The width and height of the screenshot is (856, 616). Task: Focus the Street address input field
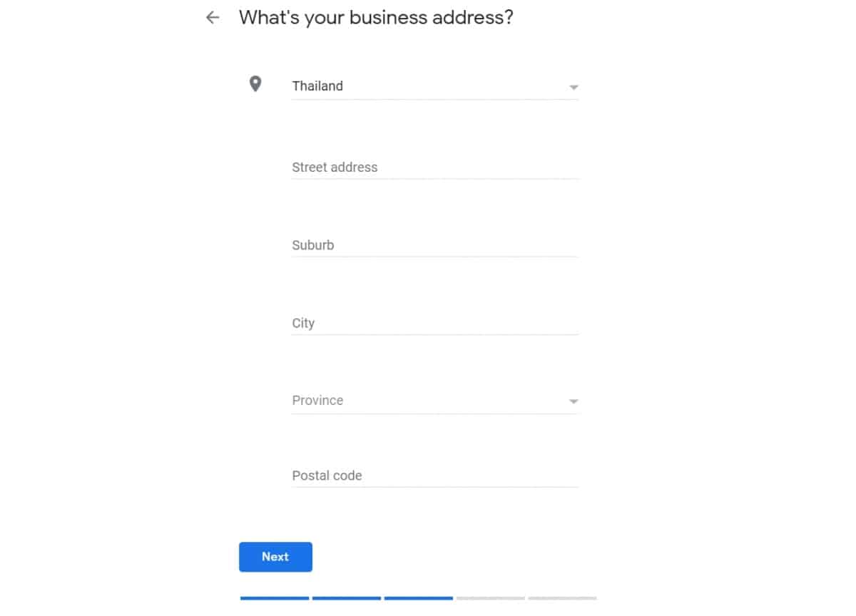435,168
